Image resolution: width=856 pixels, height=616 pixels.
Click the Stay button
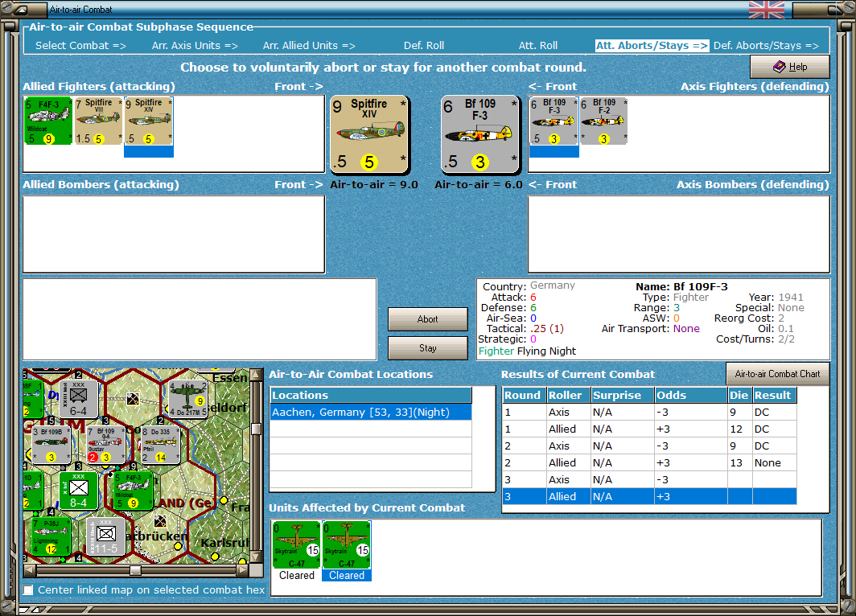pos(427,348)
